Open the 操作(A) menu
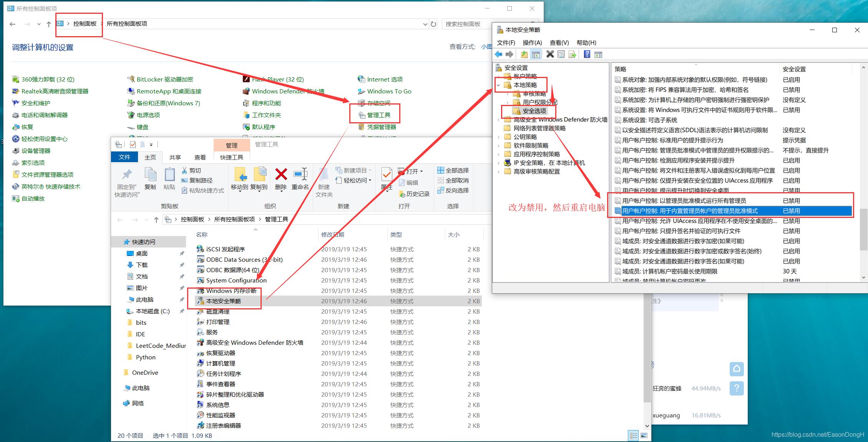Screen dimensions: 868x442 tap(532, 43)
